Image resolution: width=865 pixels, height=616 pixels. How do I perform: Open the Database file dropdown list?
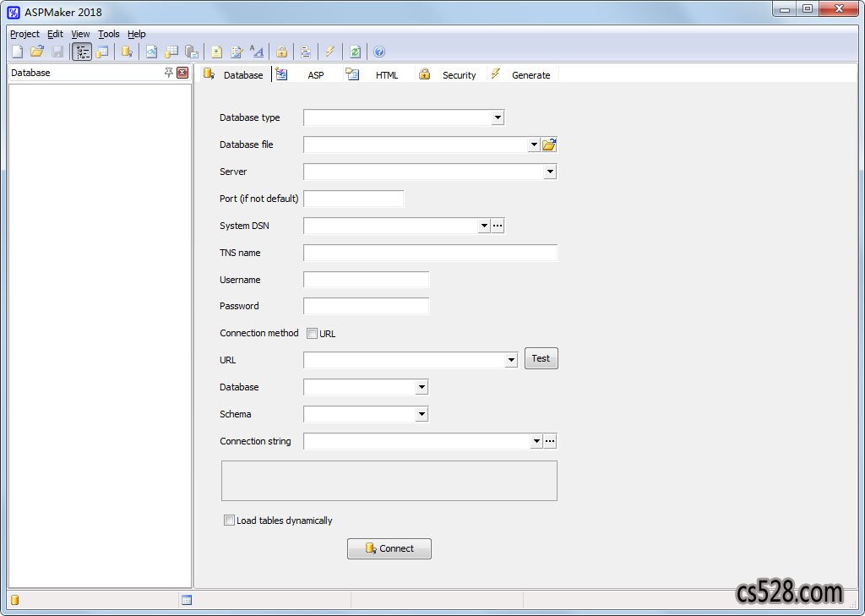pos(534,144)
